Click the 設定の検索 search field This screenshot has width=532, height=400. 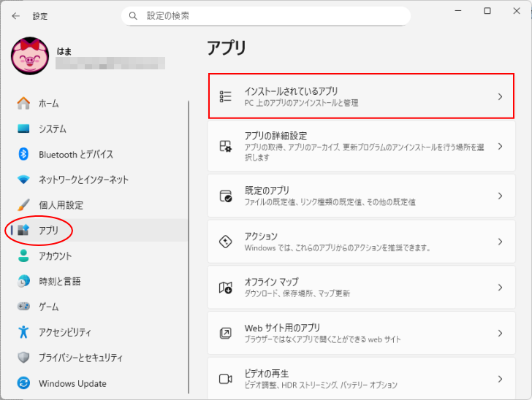pyautogui.click(x=266, y=16)
